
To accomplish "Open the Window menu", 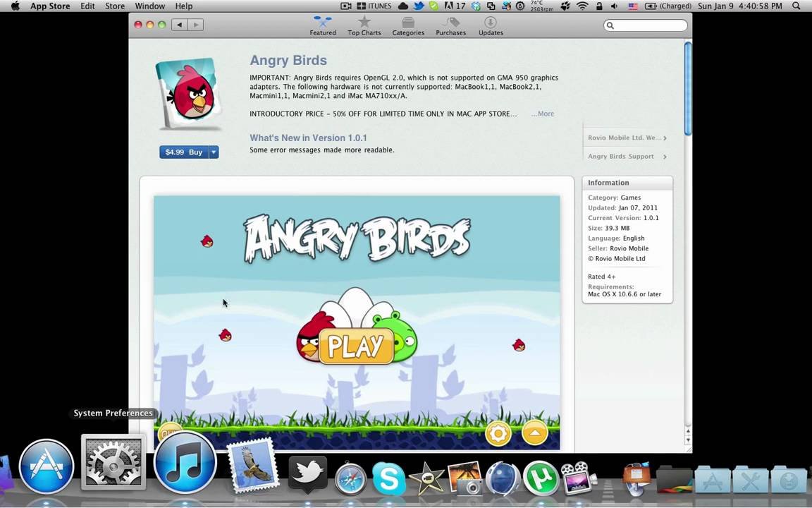I will click(x=149, y=6).
